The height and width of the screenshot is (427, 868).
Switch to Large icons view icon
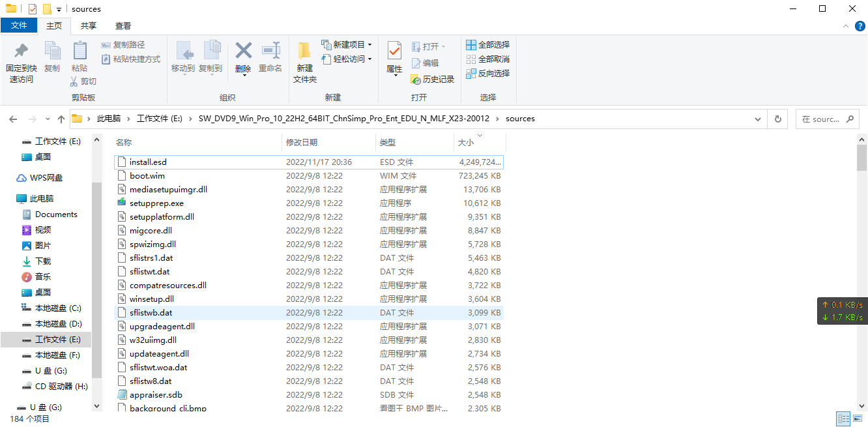tap(858, 419)
